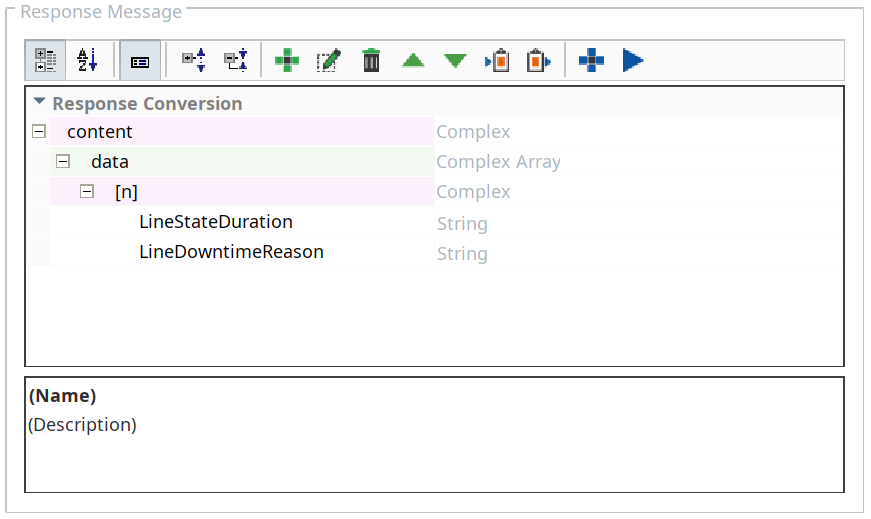Select the LineStateDuration row

pyautogui.click(x=216, y=222)
